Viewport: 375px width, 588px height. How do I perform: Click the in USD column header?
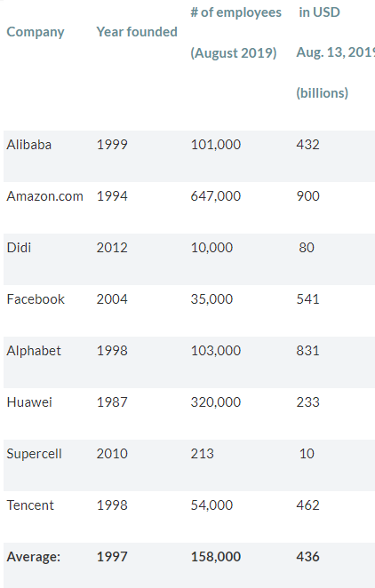(320, 12)
